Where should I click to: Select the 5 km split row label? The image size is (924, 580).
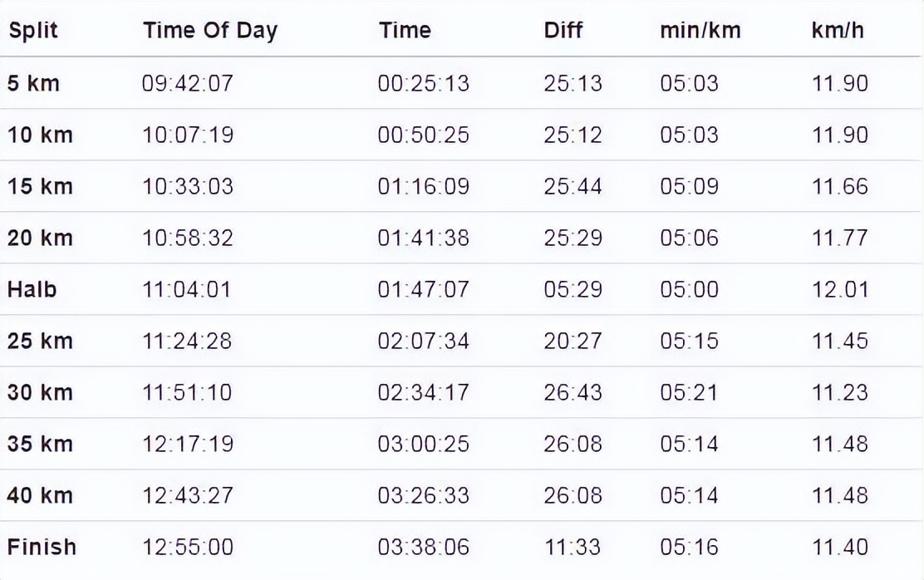33,83
